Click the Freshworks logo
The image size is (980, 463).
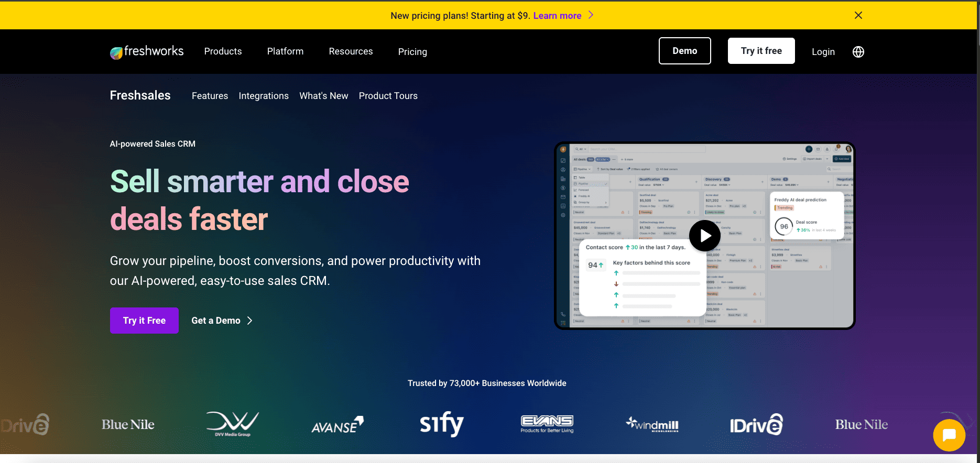[147, 51]
